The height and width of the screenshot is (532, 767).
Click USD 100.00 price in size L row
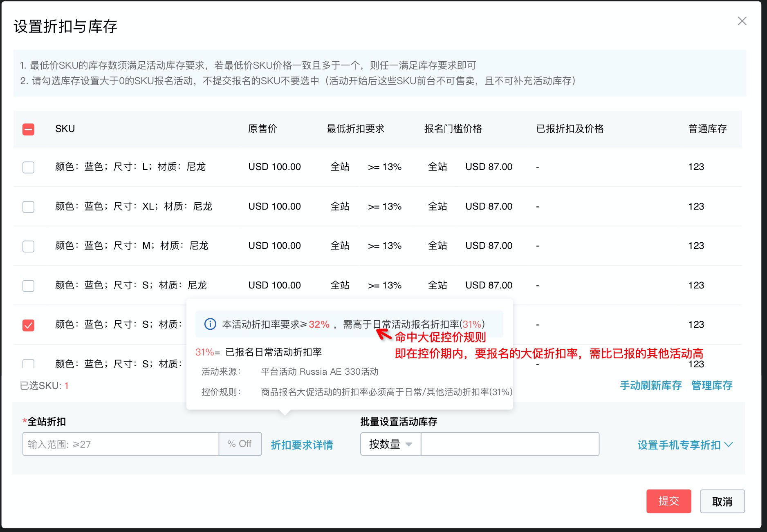274,167
